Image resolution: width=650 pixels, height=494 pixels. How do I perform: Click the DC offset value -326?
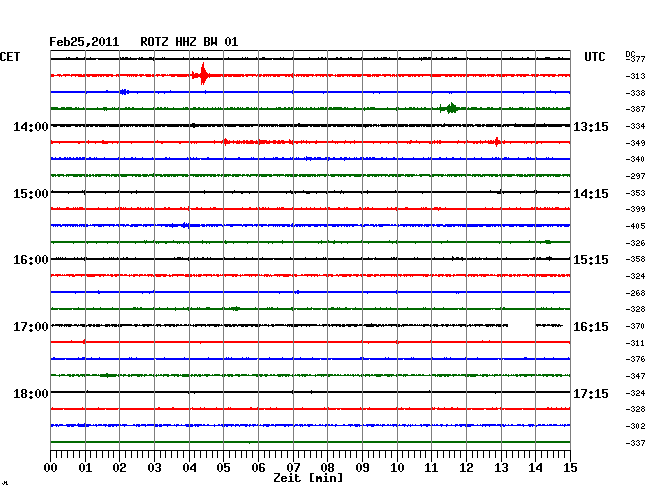[x=635, y=243]
